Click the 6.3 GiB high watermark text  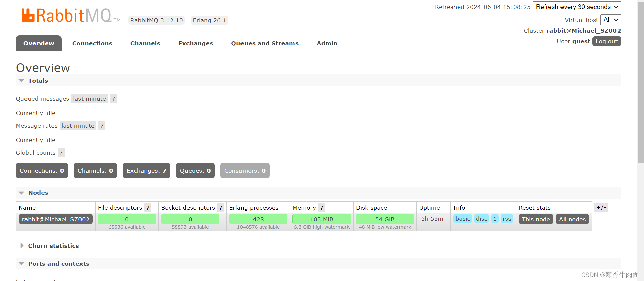click(322, 227)
